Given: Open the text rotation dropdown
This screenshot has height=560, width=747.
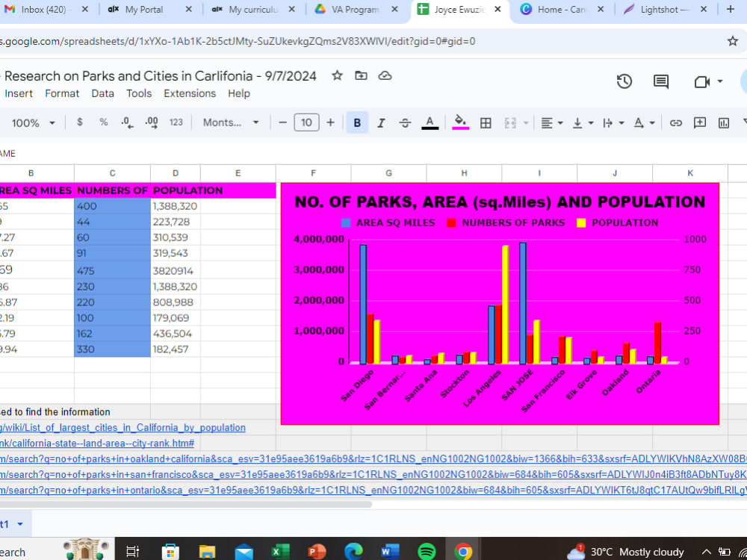Looking at the screenshot, I should [644, 123].
